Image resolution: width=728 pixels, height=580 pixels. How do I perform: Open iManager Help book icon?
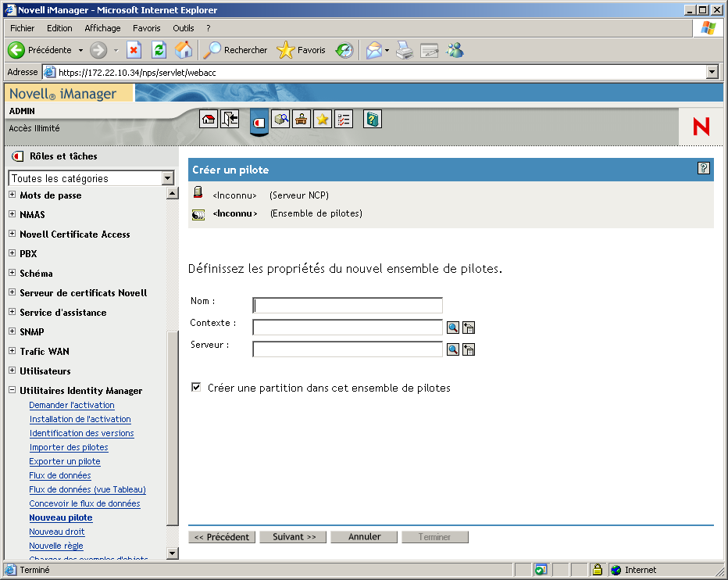373,119
